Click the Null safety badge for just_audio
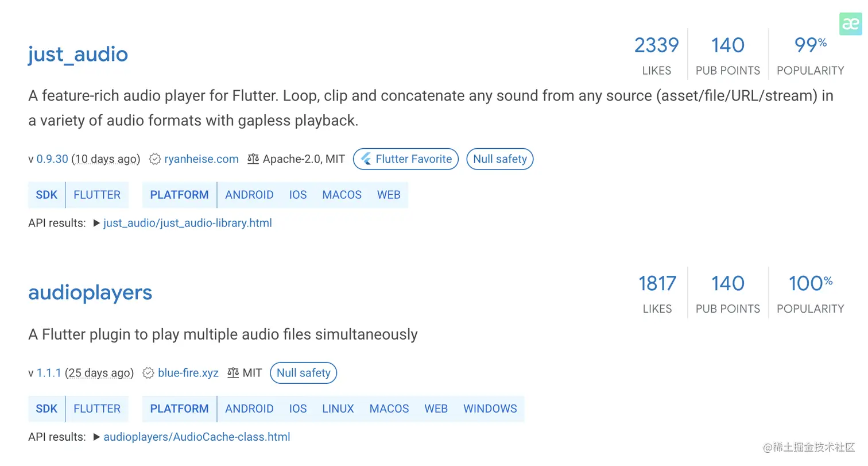This screenshot has height=466, width=868. coord(499,159)
